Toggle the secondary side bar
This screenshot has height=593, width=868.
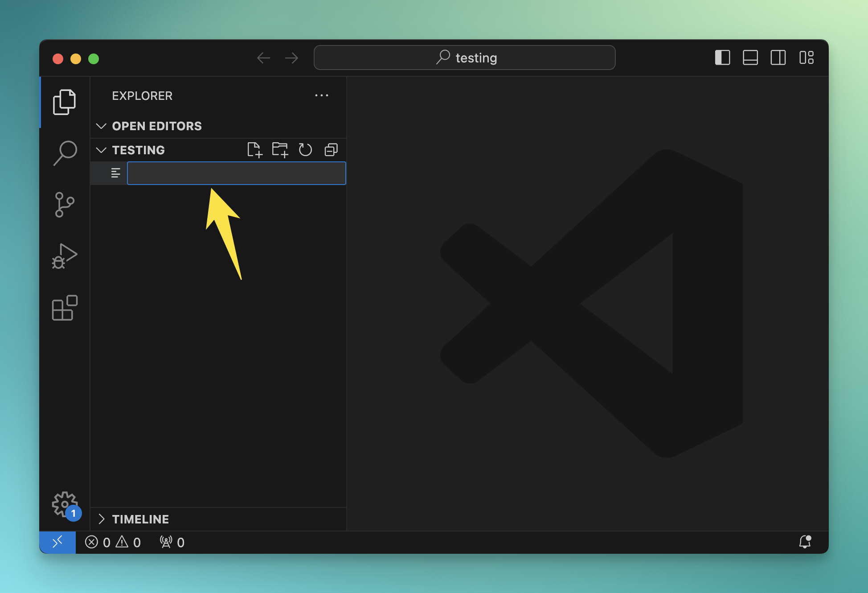click(x=778, y=58)
